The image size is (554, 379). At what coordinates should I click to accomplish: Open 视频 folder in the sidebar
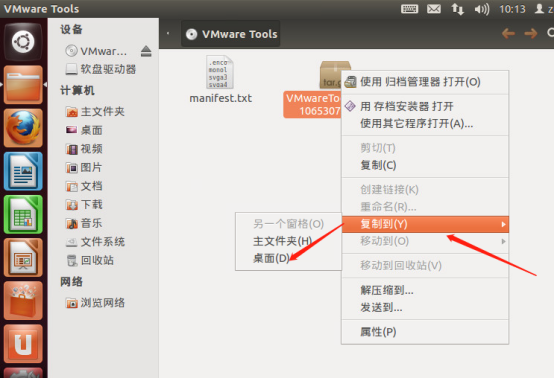[84, 149]
